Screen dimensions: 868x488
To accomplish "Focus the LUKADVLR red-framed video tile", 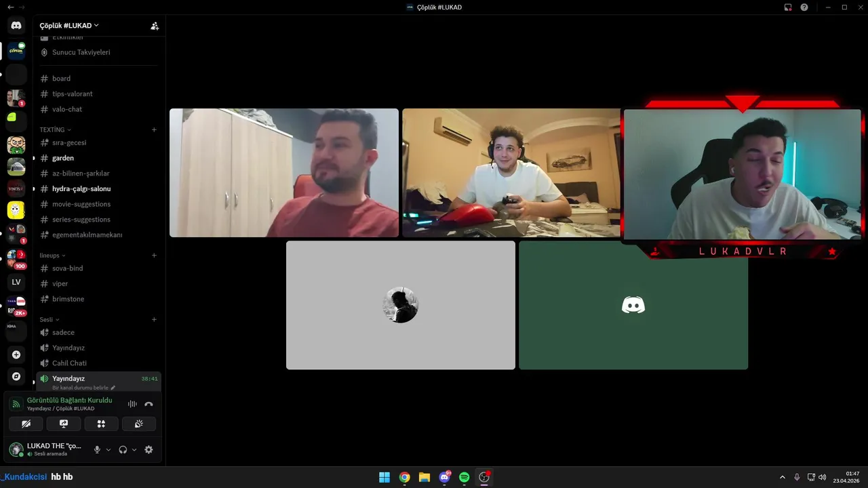I will [743, 175].
